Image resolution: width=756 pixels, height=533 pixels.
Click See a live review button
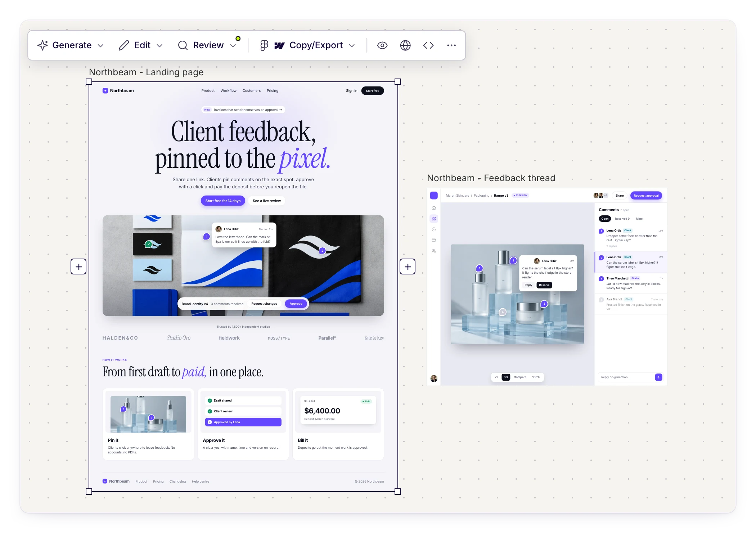267,201
